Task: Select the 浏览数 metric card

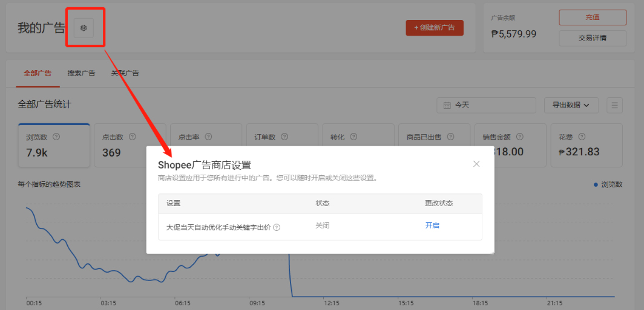Action: [x=54, y=146]
